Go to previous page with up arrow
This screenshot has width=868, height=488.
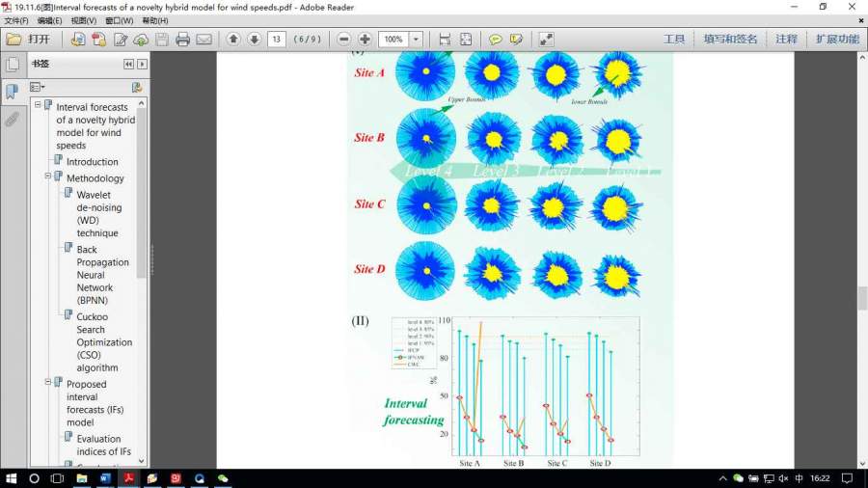233,40
